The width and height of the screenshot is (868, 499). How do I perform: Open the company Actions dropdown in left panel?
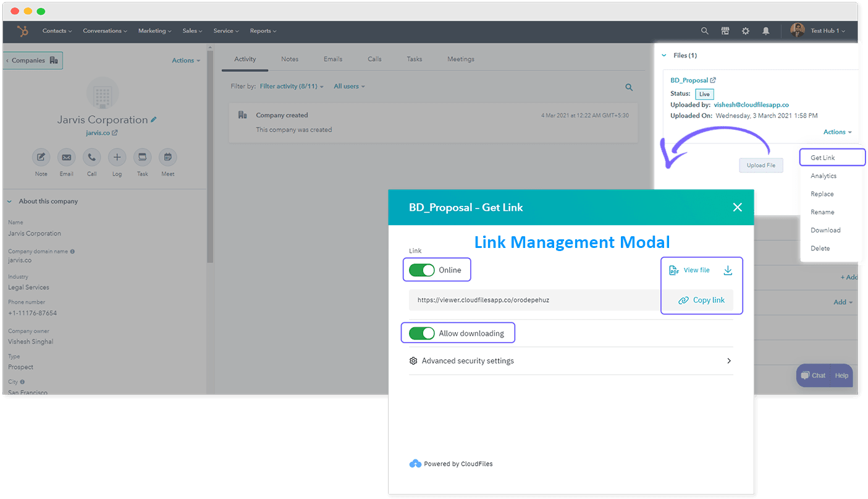pyautogui.click(x=186, y=61)
